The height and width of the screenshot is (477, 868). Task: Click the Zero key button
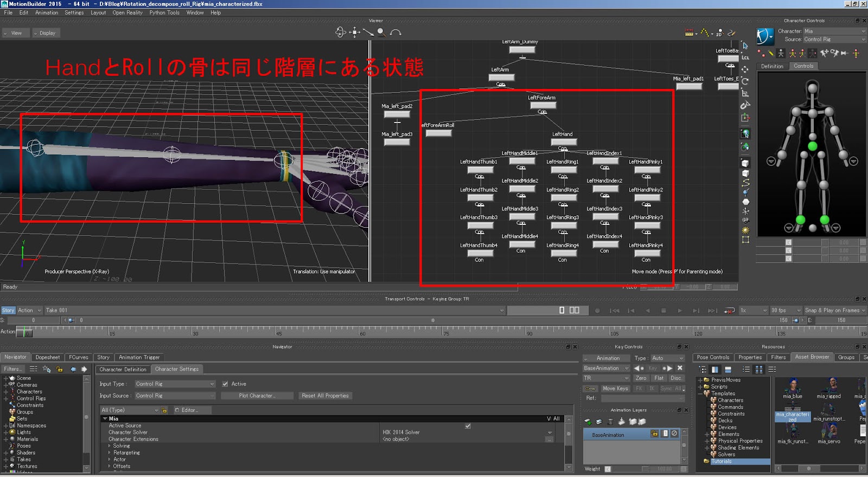click(x=641, y=378)
